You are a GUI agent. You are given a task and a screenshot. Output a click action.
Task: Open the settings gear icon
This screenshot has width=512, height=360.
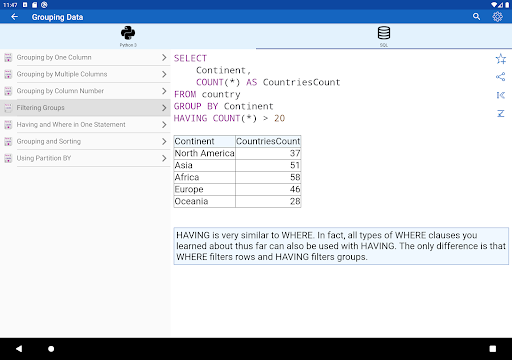(x=497, y=17)
